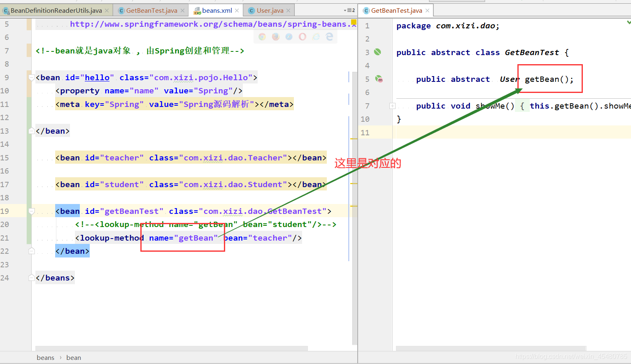631x364 pixels.
Task: Click 'bean' in the breadcrumb bar
Action: 74,357
